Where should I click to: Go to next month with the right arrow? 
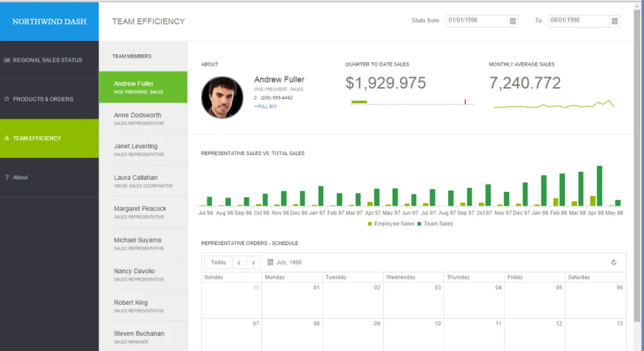[x=253, y=262]
